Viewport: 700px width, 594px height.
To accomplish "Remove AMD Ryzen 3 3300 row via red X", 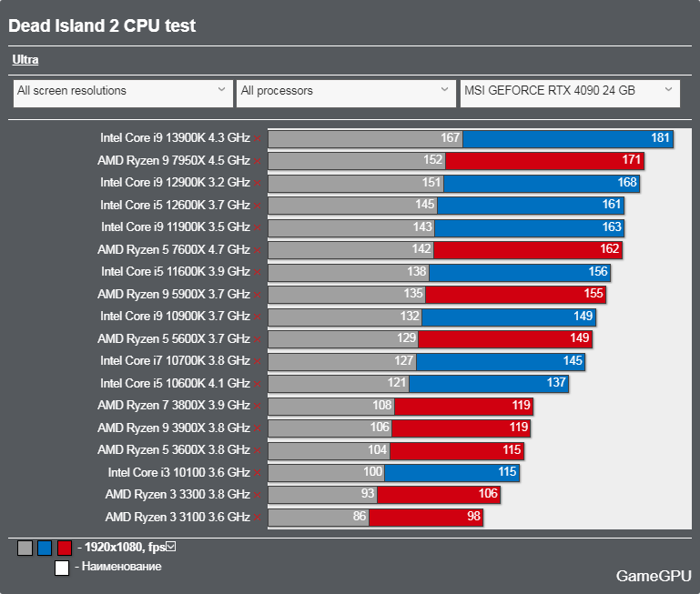I will pos(257,496).
